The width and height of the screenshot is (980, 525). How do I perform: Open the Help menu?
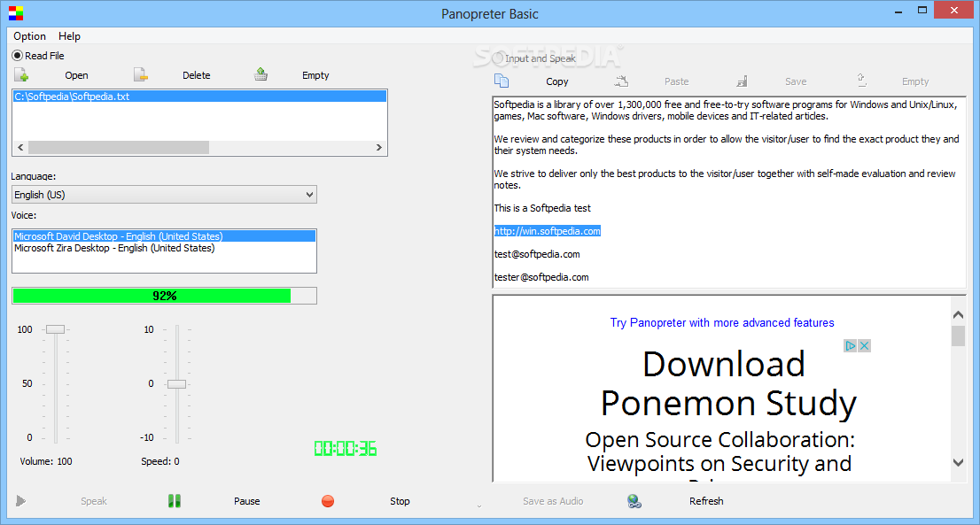[x=69, y=36]
